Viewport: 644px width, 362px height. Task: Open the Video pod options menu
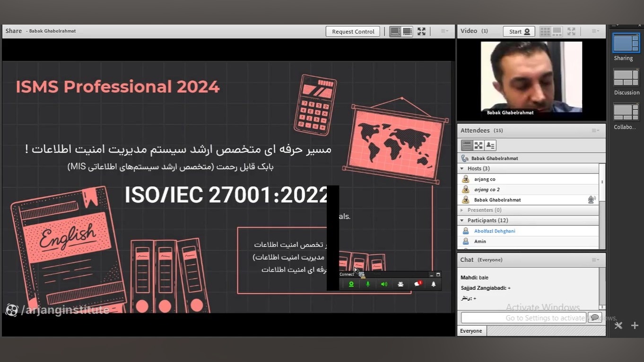pos(595,31)
